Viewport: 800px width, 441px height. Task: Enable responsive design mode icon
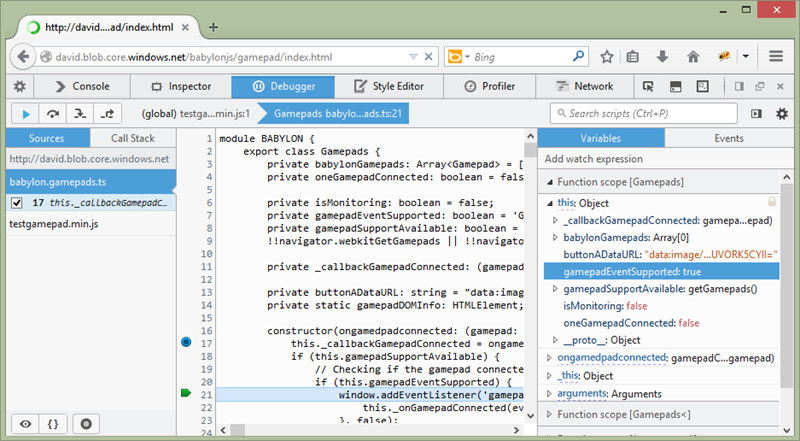tap(703, 86)
